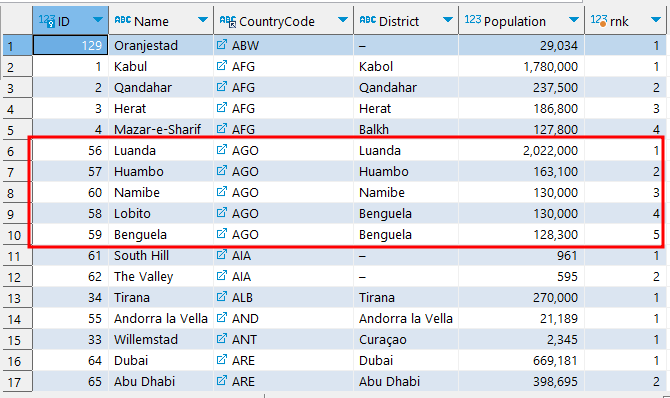This screenshot has height=398, width=670.
Task: Click the Name column ABC type icon
Action: click(x=123, y=20)
